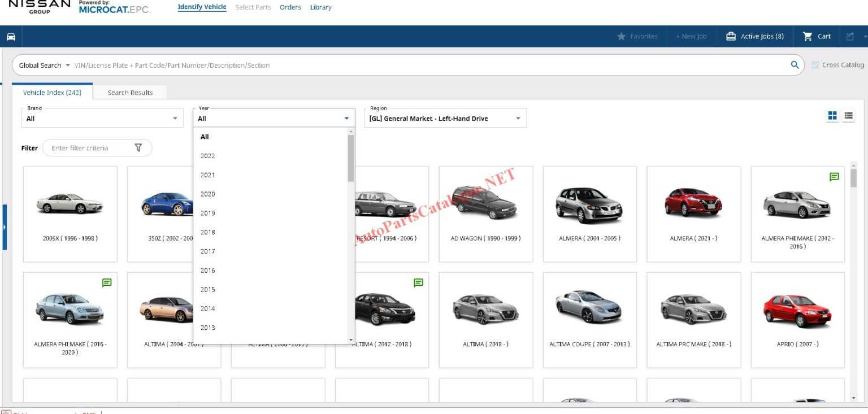Click the vehicle grid scrollbar thumb
The width and height of the screenshot is (868, 414).
[x=853, y=178]
